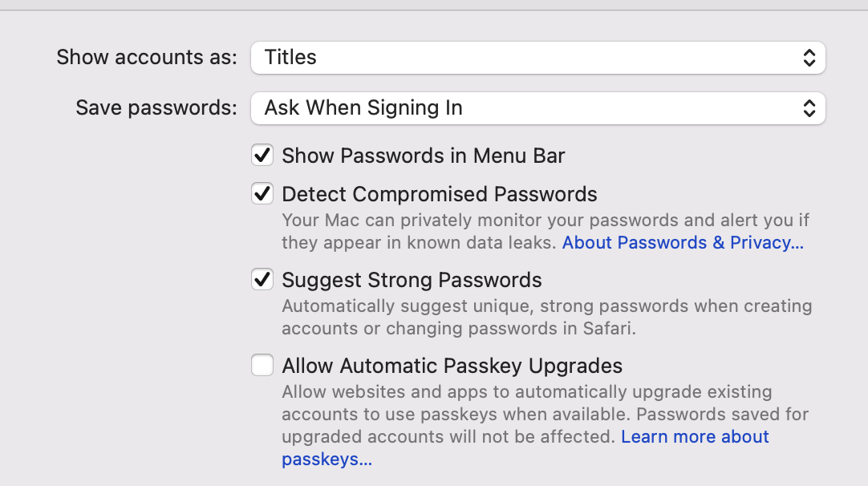Click the checkmark inside Suggest Strong Passwords
The image size is (868, 486).
tap(262, 279)
